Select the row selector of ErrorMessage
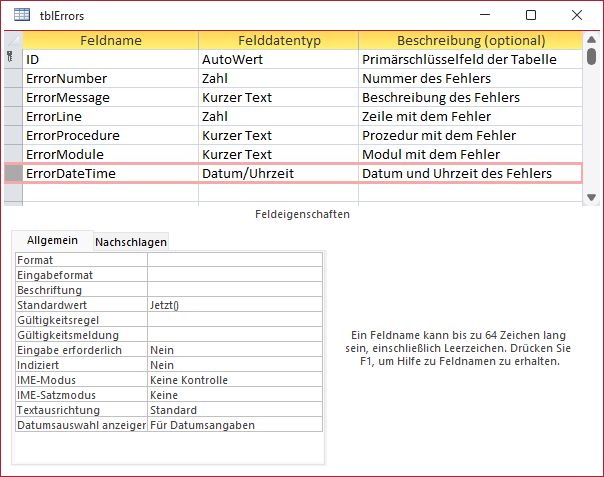Image resolution: width=604 pixels, height=477 pixels. click(13, 97)
